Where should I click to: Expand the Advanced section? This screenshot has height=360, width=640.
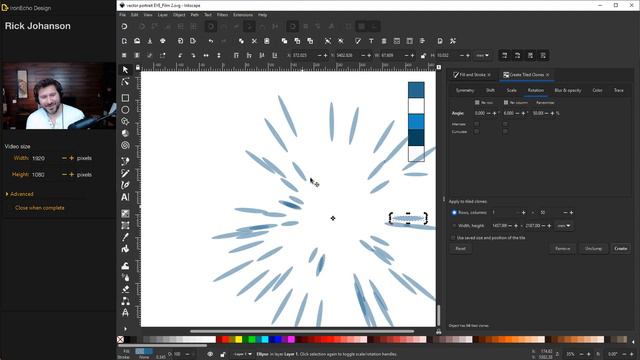coord(19,194)
